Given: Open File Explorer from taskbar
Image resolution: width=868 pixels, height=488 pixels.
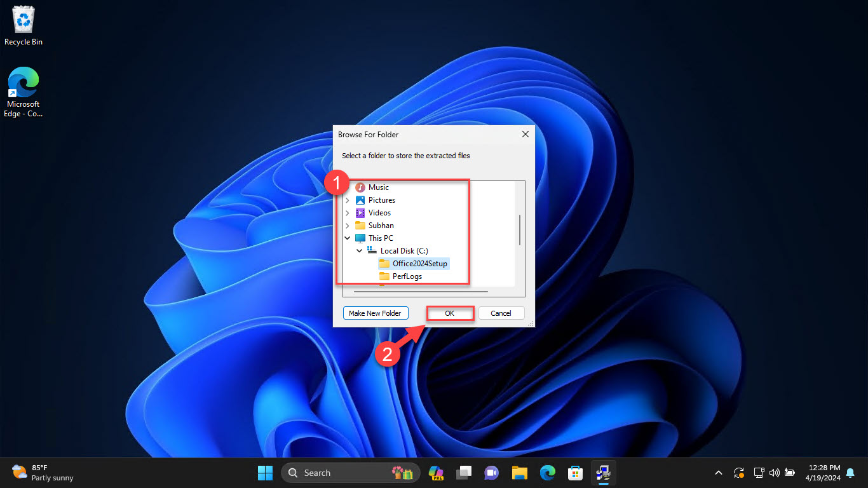Looking at the screenshot, I should tap(520, 473).
